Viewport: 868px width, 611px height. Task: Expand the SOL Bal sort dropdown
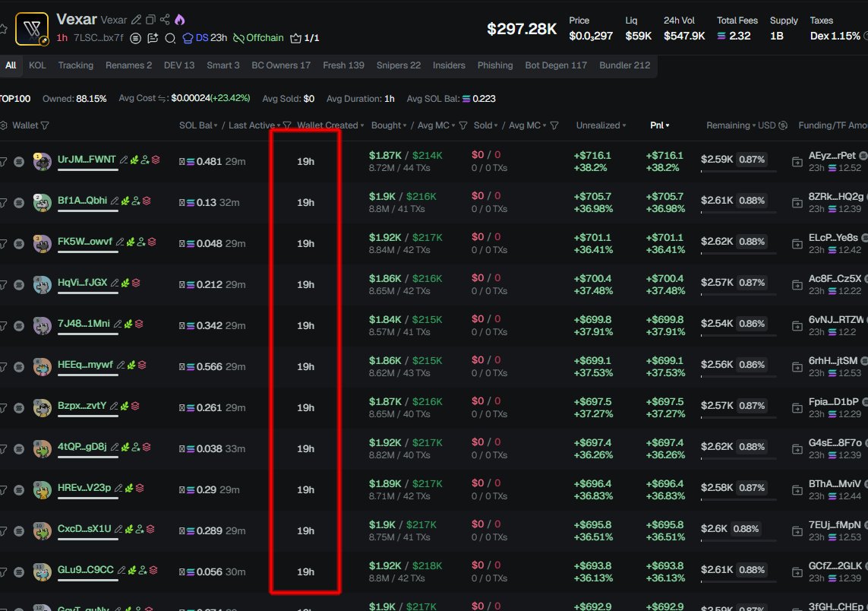(x=198, y=125)
